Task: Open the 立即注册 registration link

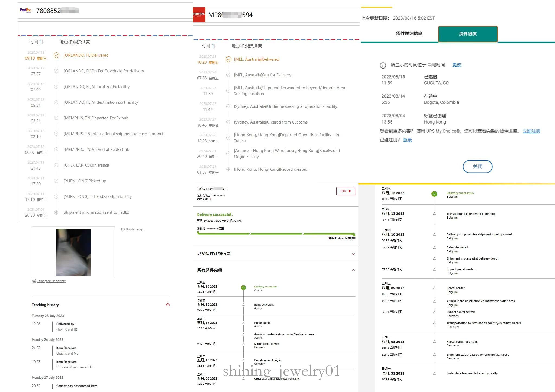Action: click(531, 131)
